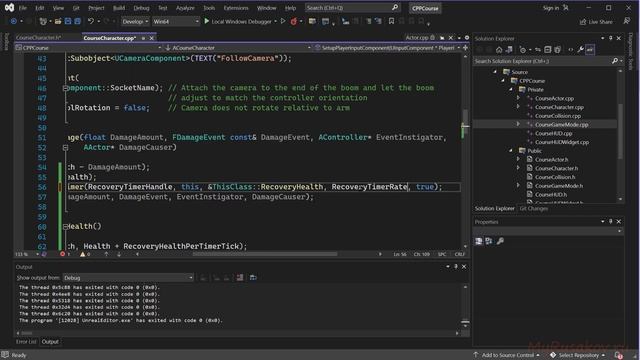Screen dimensions: 640x360
Task: Click the red Hot Reload flame icon
Action: tap(293, 22)
